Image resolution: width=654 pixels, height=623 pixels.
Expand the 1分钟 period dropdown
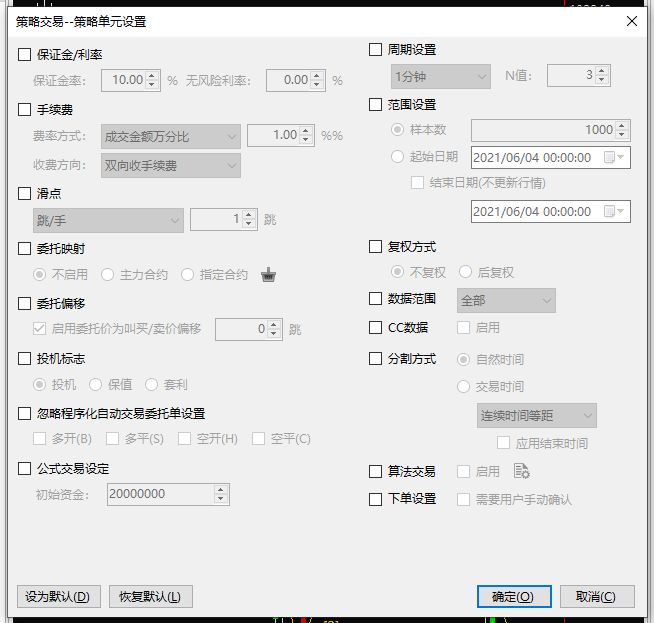coord(440,76)
